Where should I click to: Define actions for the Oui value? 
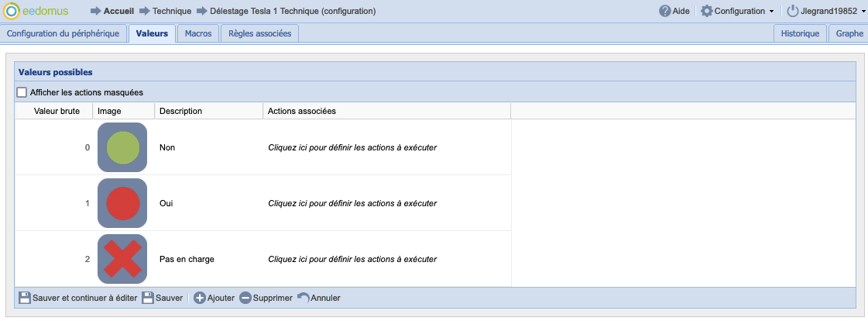tap(352, 203)
